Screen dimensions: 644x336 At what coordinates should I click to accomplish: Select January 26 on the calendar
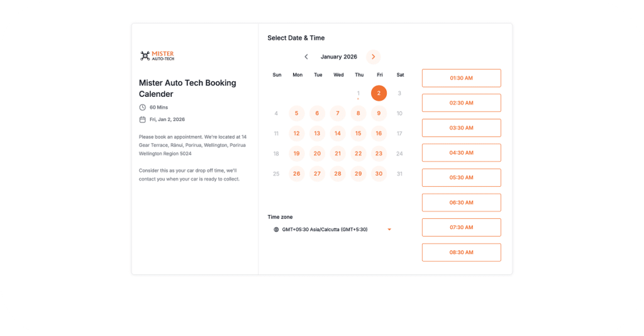297,174
